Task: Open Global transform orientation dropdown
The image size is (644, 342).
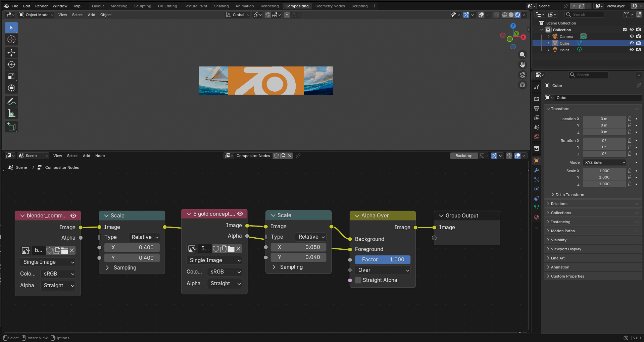Action: point(238,15)
